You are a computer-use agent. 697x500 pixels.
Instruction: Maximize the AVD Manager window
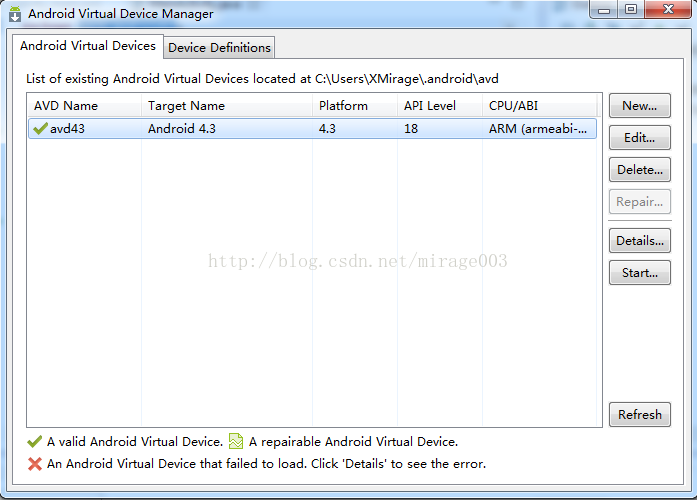pos(631,9)
